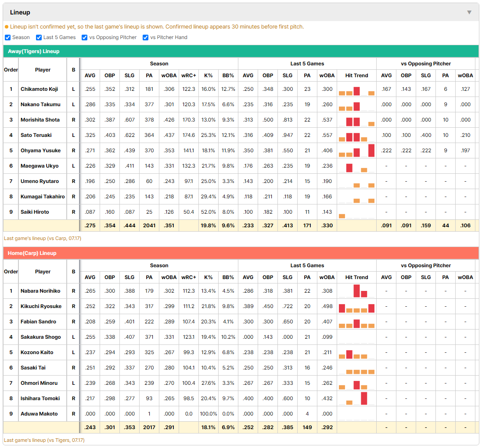Disable vs Opposing Pitcher checkbox
Viewport: 482px width, 448px height.
point(85,37)
